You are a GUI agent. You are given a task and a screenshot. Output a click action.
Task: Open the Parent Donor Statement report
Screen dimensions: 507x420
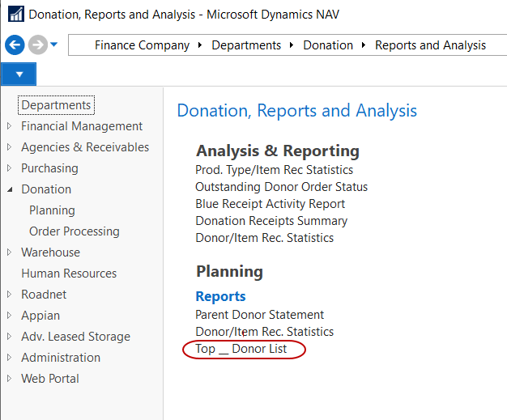pos(259,315)
